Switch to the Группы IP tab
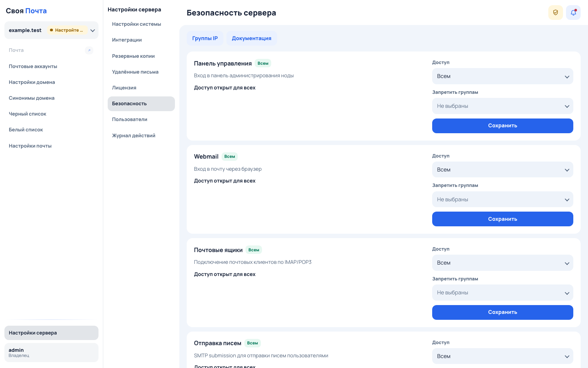588x368 pixels. click(205, 38)
